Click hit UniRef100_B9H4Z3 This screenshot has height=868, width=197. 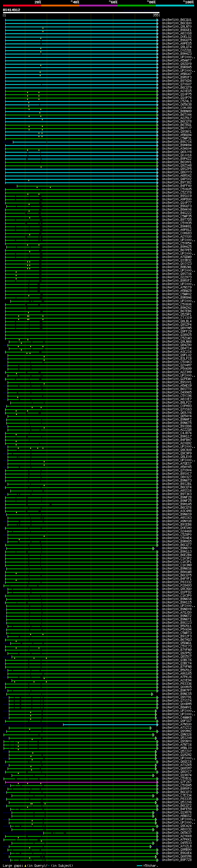pos(177,54)
